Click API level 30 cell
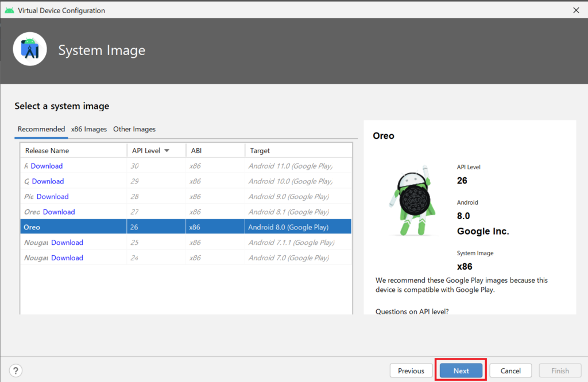The height and width of the screenshot is (382, 588). click(156, 166)
